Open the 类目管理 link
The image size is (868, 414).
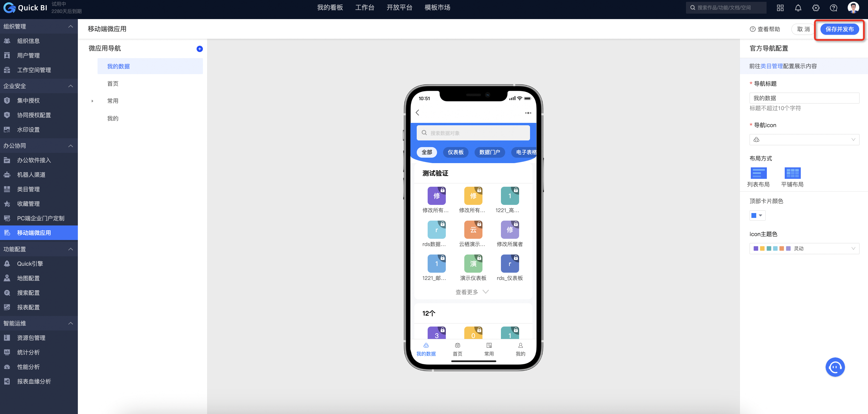point(771,66)
